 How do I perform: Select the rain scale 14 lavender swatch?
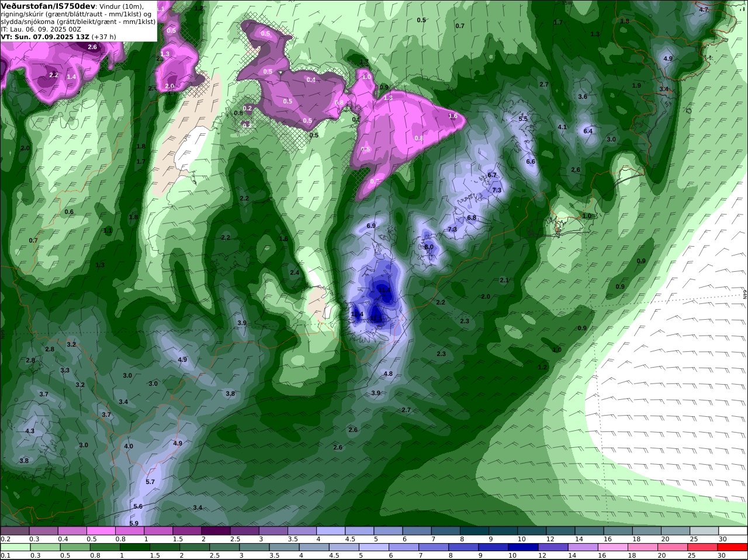coord(583,548)
